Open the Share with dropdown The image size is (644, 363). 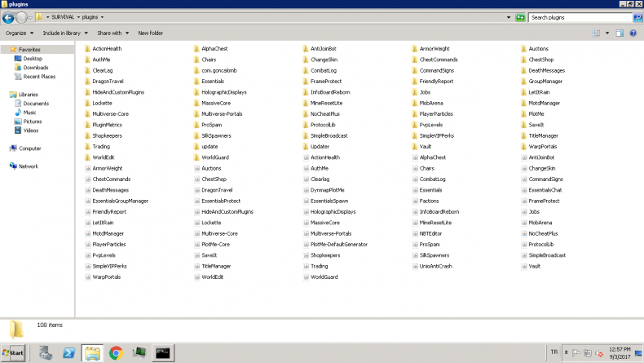(113, 33)
